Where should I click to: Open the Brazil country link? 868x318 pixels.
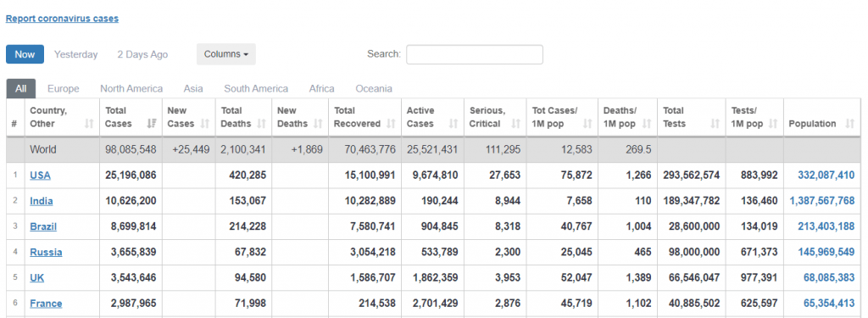(43, 226)
